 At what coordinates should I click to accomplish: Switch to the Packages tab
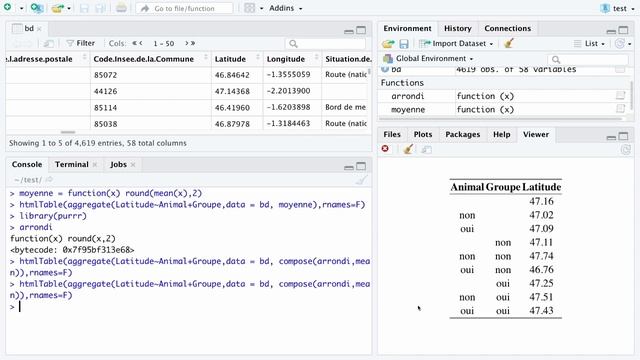tap(462, 134)
